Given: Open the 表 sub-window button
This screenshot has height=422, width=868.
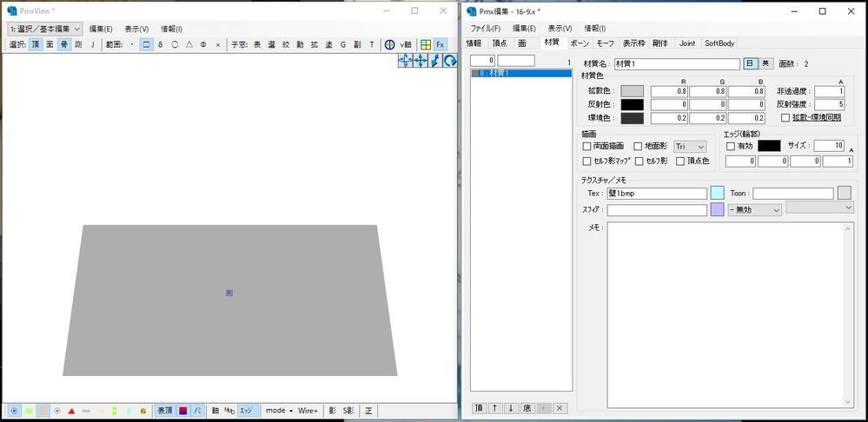Looking at the screenshot, I should 257,45.
